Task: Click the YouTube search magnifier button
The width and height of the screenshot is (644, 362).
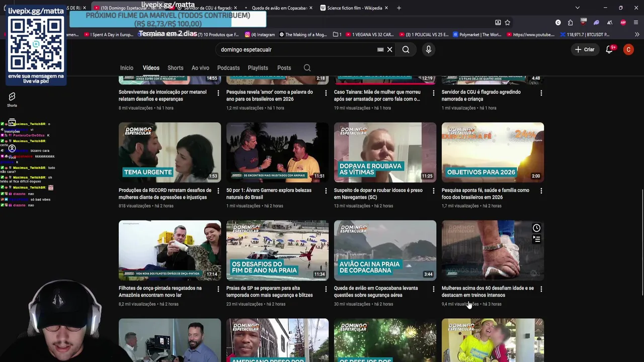Action: pos(406,49)
